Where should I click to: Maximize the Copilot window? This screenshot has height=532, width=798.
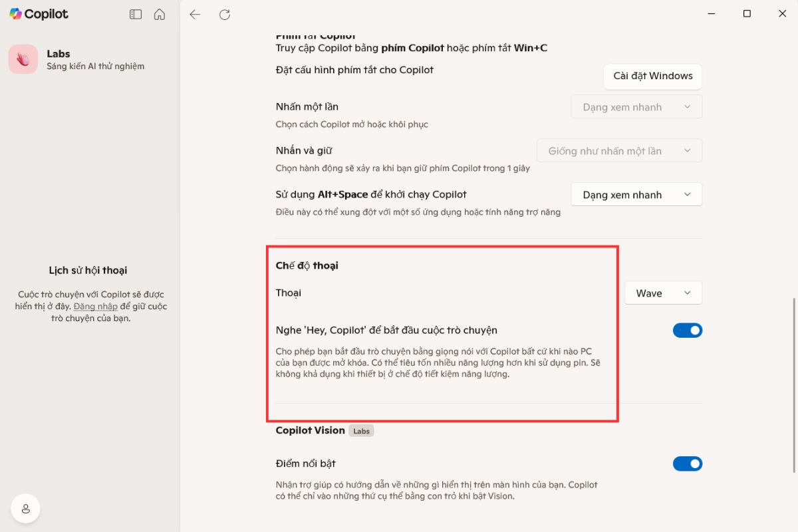[747, 14]
